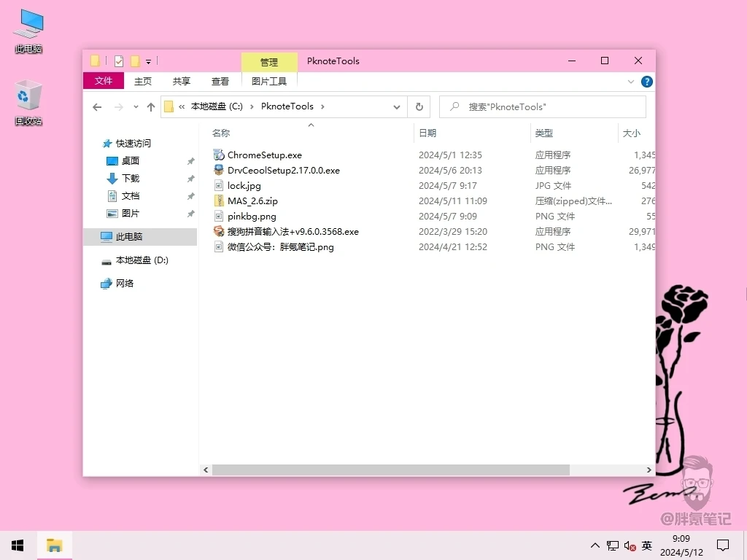The height and width of the screenshot is (560, 747).
Task: Go forward with the forward arrow
Action: pos(119,107)
